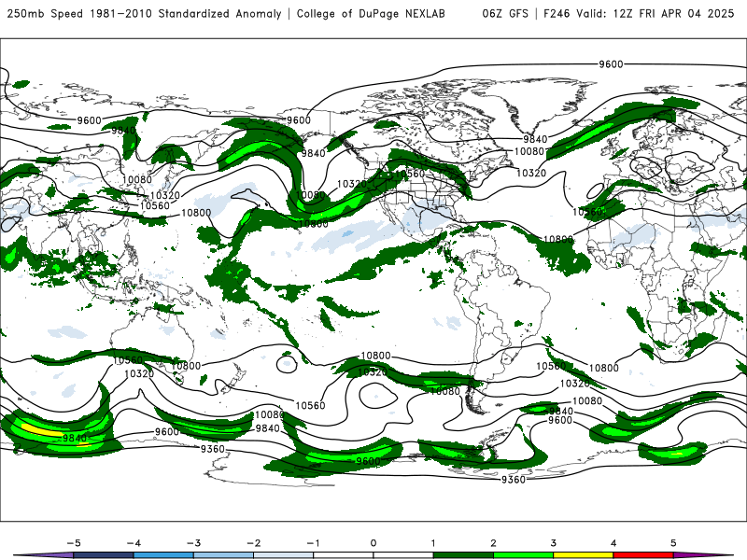Click the white 0 to 1 colorbar segment
This screenshot has width=747, height=560.
tap(403, 555)
